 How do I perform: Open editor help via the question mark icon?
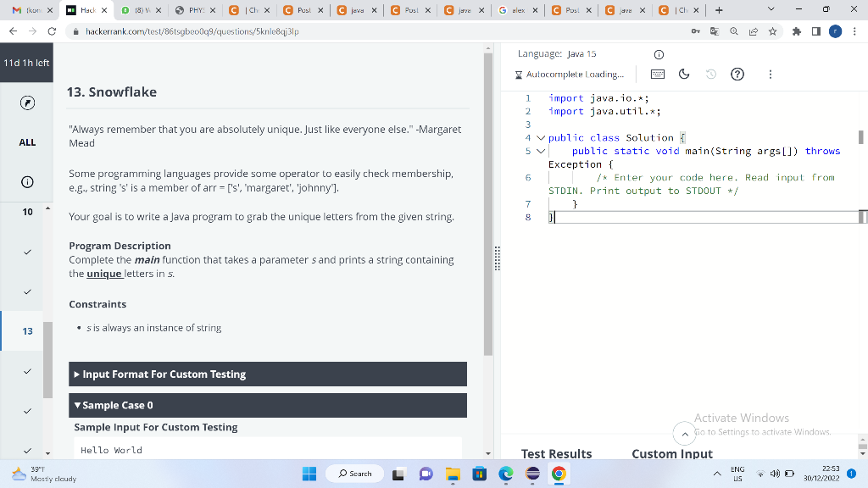(x=737, y=74)
